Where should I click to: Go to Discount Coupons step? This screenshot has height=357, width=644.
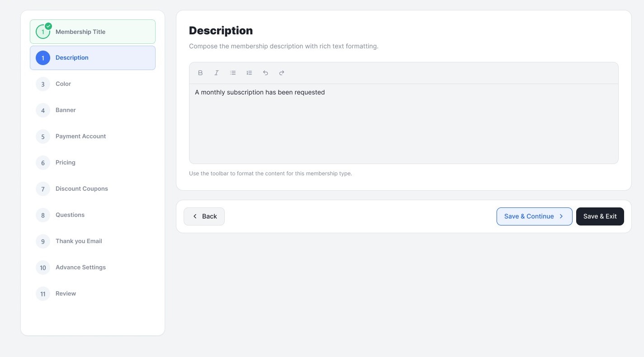click(93, 189)
